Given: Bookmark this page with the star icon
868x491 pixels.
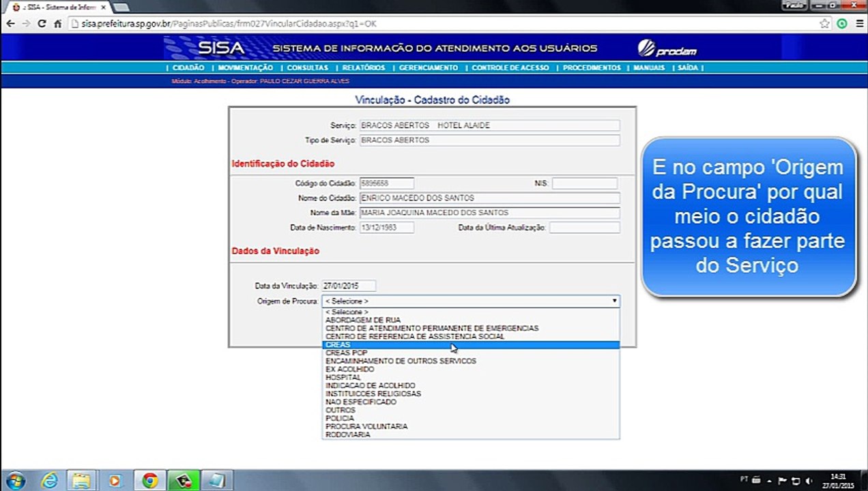Looking at the screenshot, I should pyautogui.click(x=825, y=24).
